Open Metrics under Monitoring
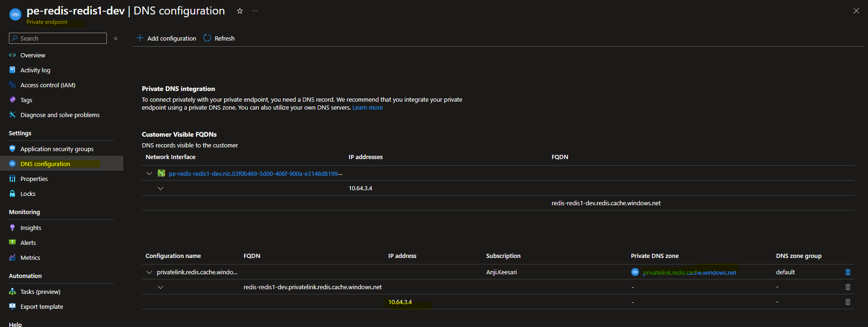 30,257
